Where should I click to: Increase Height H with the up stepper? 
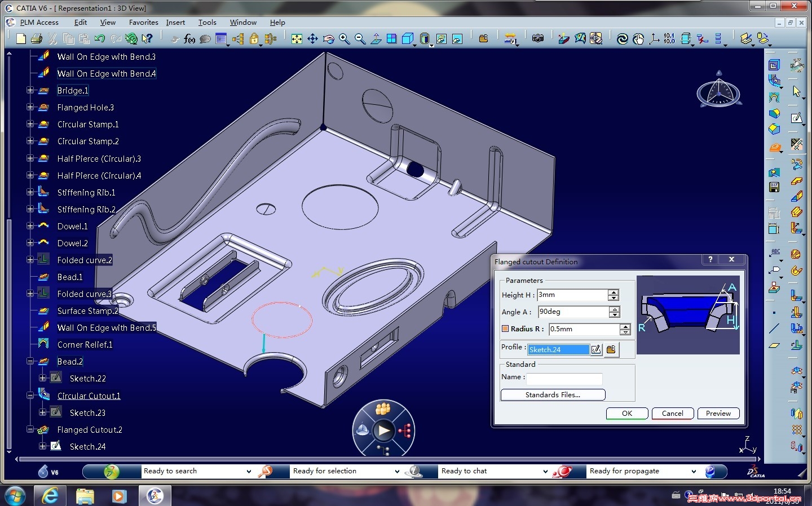point(614,292)
